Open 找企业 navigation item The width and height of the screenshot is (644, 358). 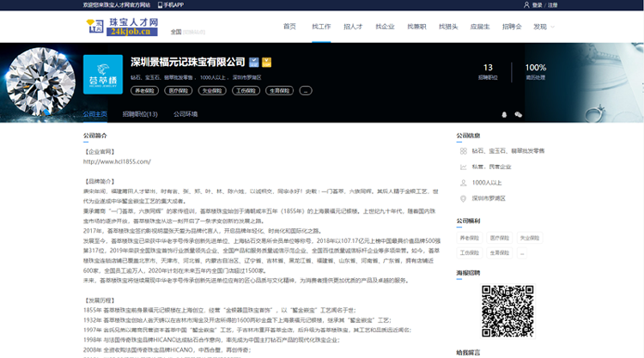385,27
